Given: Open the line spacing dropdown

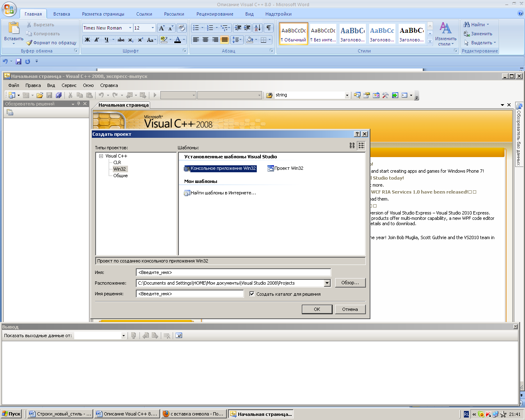Looking at the screenshot, I should tap(237, 40).
